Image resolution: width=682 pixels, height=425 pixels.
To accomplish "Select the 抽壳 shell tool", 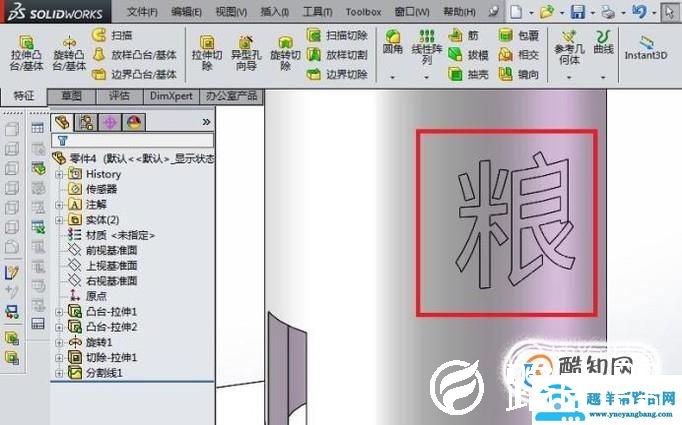I will tap(468, 74).
